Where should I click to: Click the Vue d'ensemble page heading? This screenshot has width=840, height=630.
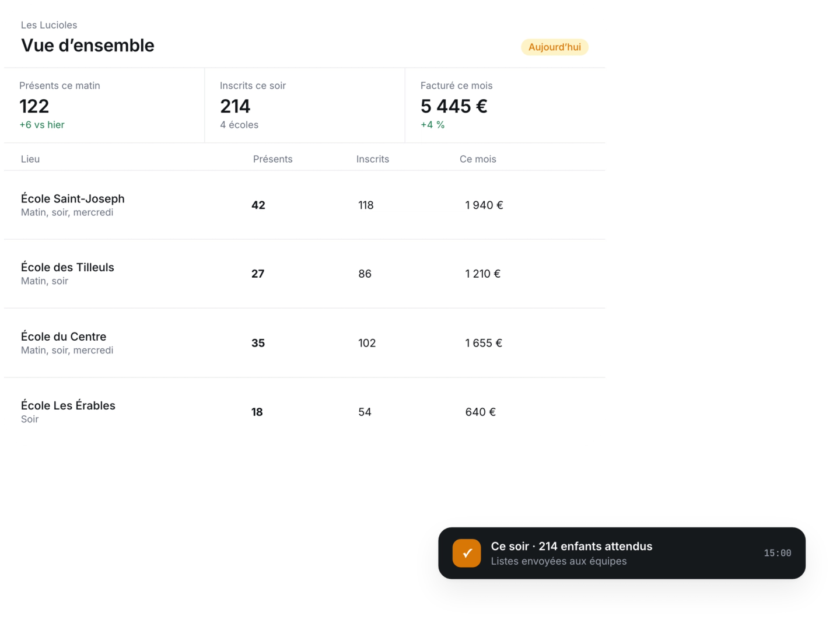point(87,45)
